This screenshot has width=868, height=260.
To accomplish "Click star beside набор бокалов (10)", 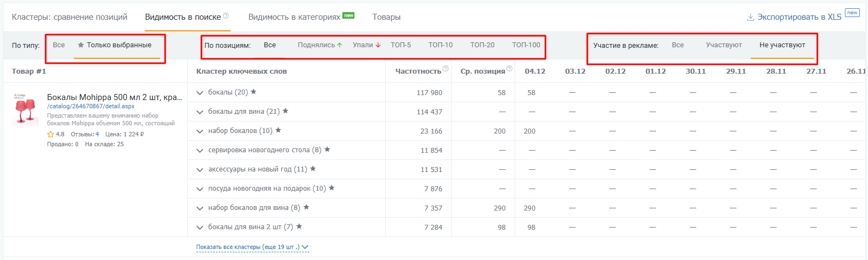I will coord(279,130).
